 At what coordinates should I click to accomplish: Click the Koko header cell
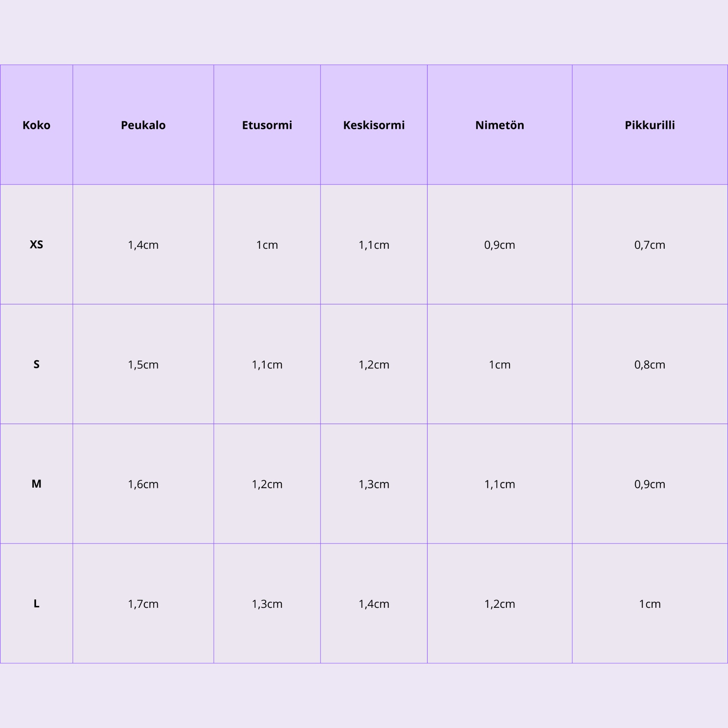click(36, 125)
